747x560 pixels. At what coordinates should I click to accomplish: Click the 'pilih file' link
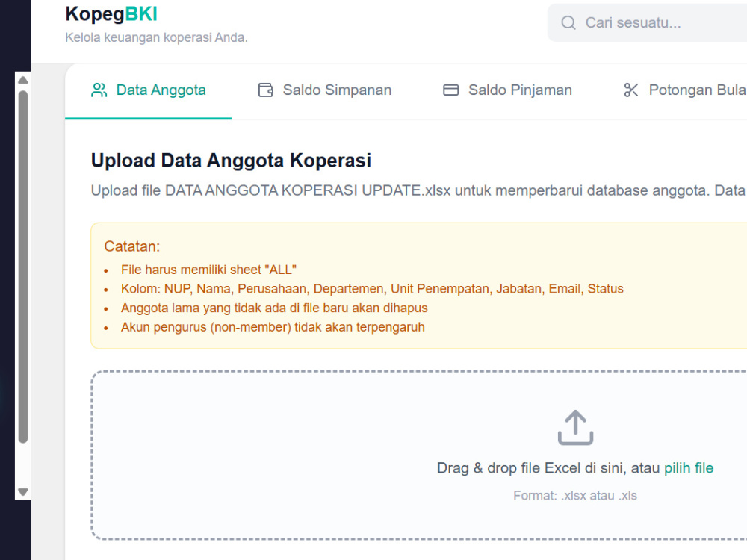(689, 468)
